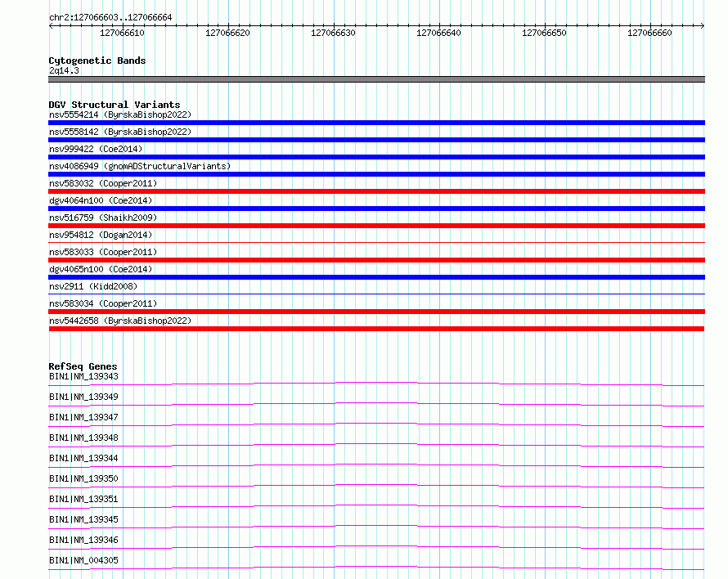Click ruler tick label 127066620
The height and width of the screenshot is (579, 728).
tap(227, 33)
